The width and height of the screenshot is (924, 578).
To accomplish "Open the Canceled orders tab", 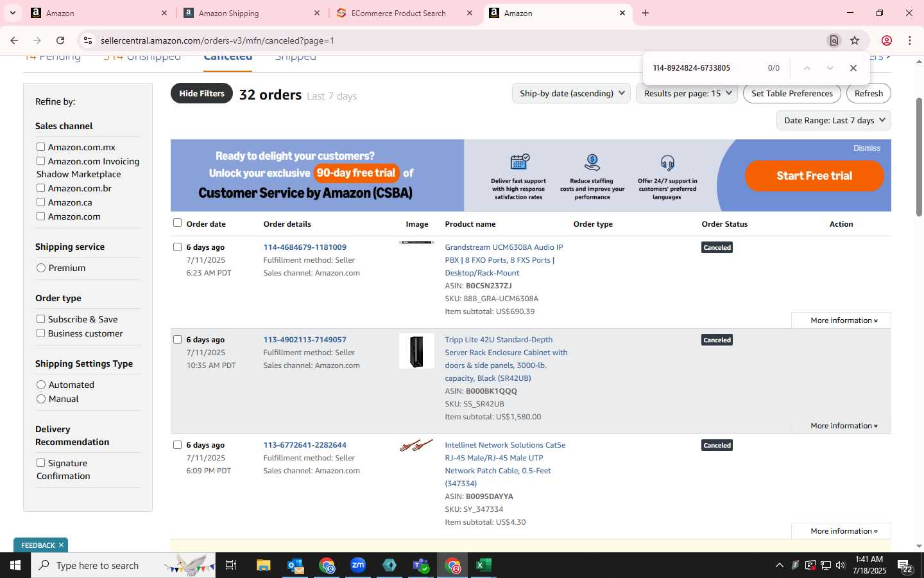I will pos(228,57).
